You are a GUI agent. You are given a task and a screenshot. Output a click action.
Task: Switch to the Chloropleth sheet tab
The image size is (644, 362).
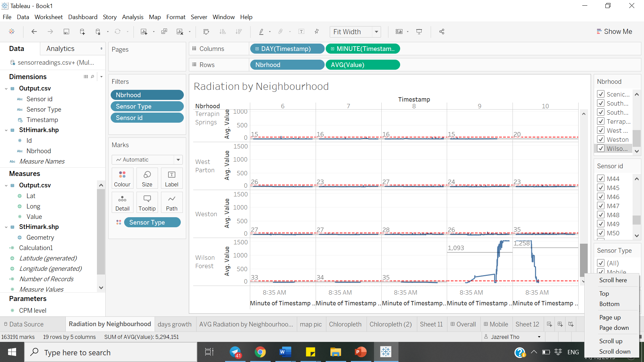(345, 324)
